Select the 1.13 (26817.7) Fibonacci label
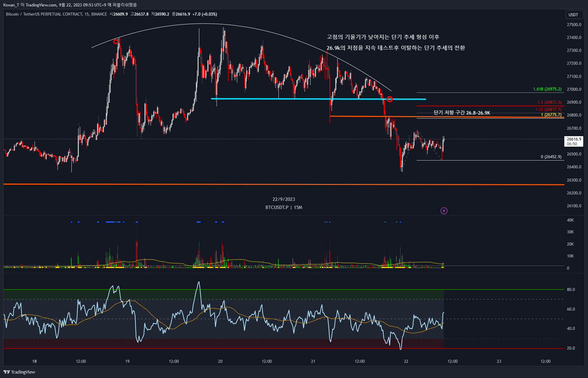Screen dimensions: 588x378 [x=548, y=109]
